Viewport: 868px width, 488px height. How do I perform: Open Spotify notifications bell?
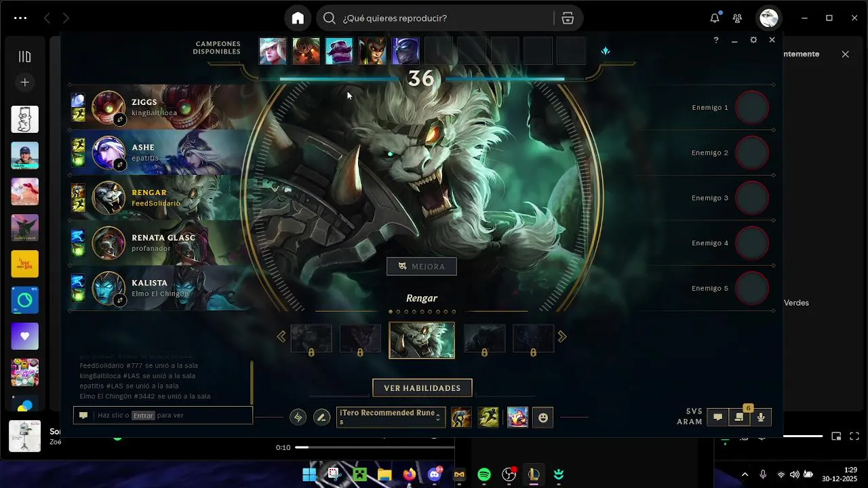coord(715,18)
